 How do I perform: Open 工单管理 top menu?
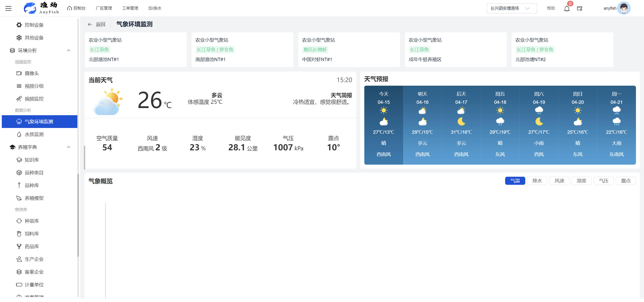point(130,8)
